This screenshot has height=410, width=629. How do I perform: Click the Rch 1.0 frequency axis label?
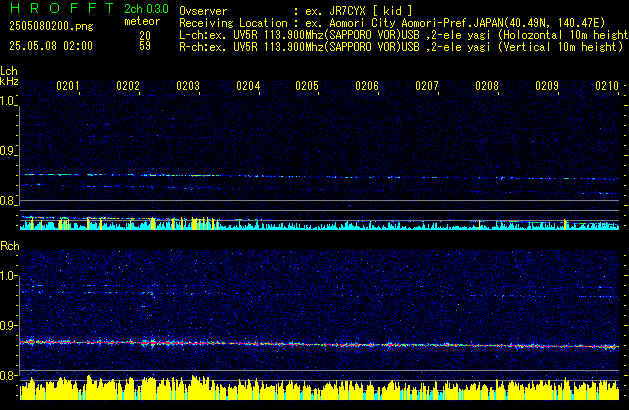7,276
